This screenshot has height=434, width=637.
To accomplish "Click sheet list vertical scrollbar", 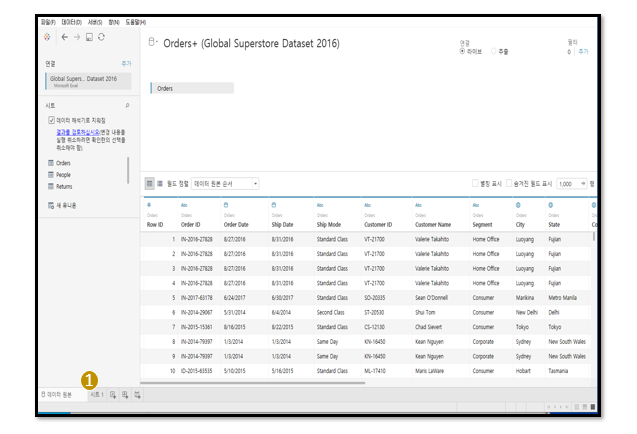I will tap(128, 171).
